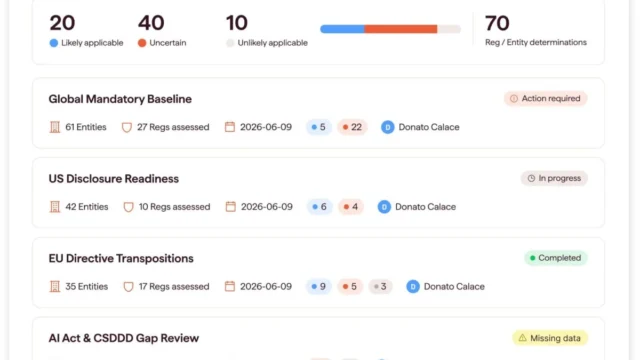The width and height of the screenshot is (640, 360).
Task: Click the In progress status badge
Action: pos(554,178)
